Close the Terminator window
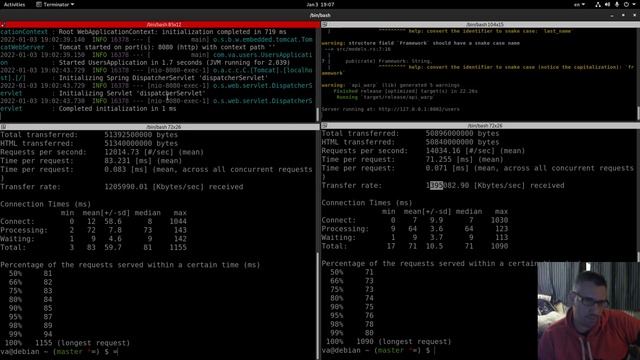This screenshot has height=360, width=640. click(x=634, y=15)
